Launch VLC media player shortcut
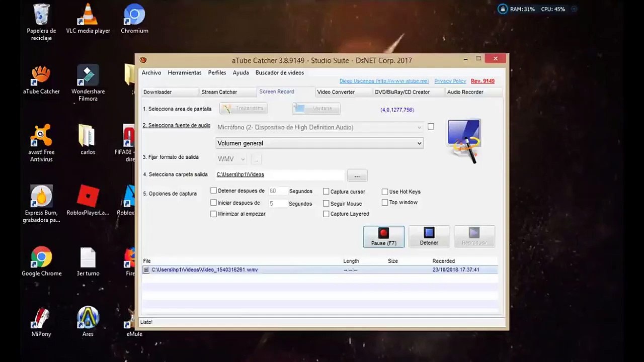Viewport: 644px width, 362px height. pyautogui.click(x=88, y=19)
